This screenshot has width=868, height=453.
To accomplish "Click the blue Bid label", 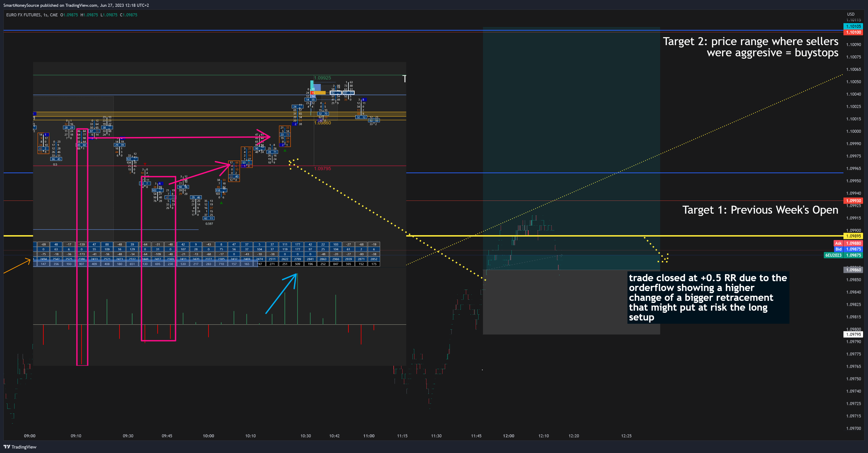I will (838, 249).
